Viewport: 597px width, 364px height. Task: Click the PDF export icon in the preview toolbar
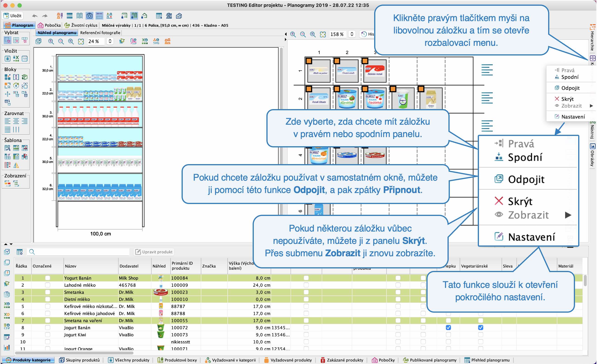click(x=133, y=41)
